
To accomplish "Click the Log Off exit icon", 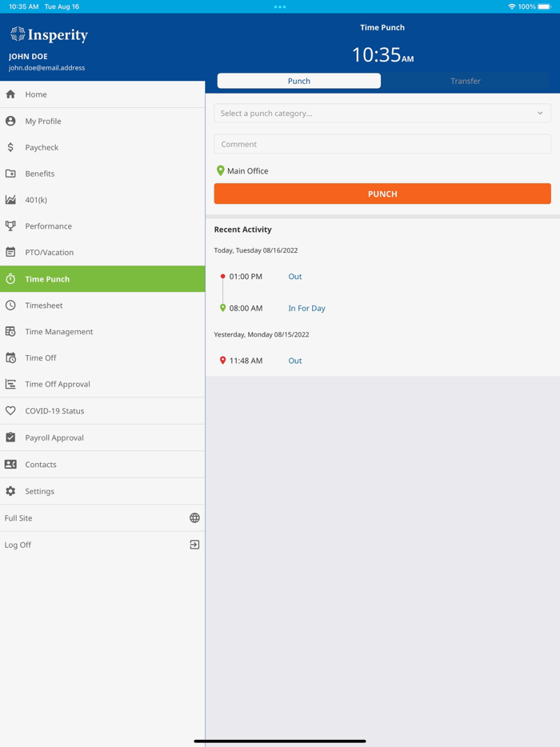I will (194, 545).
